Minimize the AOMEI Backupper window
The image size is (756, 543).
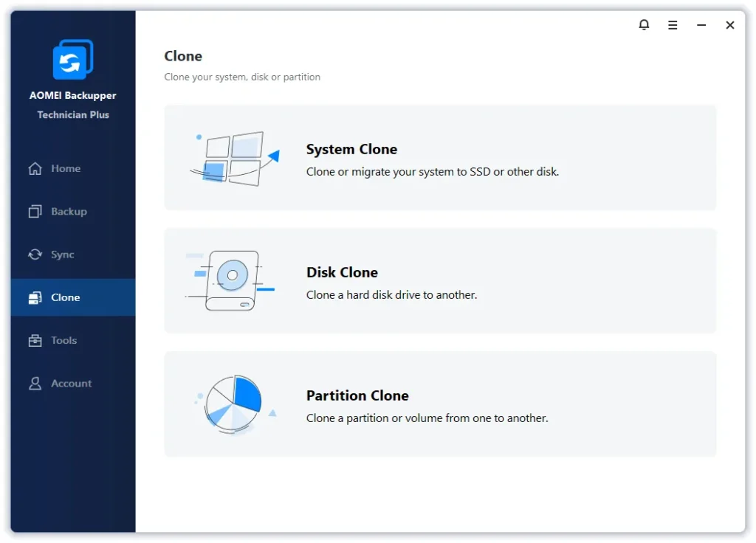pos(701,25)
